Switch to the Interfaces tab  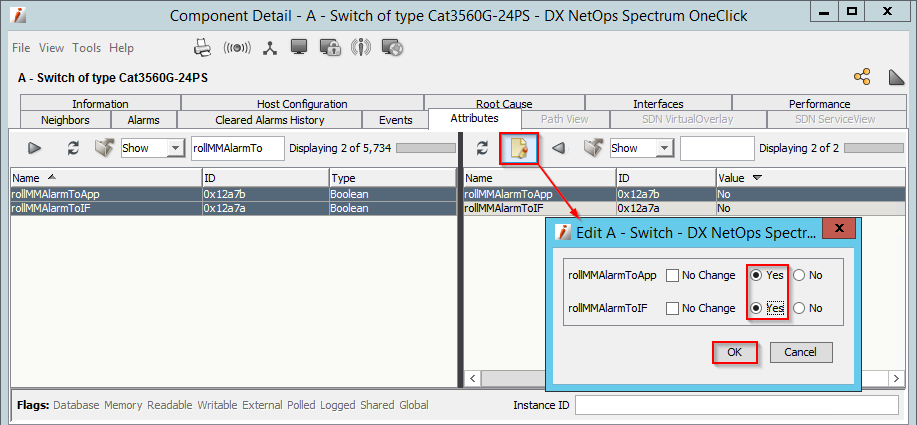(658, 104)
